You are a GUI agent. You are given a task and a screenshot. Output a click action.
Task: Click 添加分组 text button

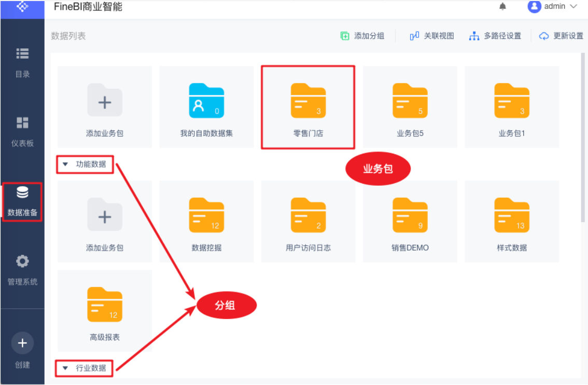(369, 36)
